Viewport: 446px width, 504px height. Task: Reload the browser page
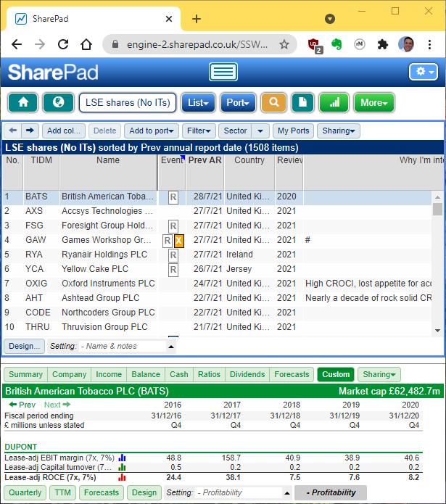coord(63,44)
